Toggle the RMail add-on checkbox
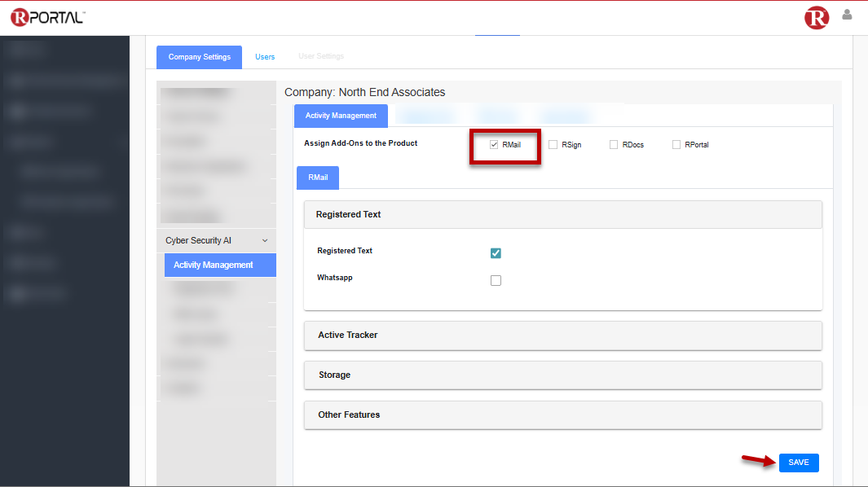 [494, 145]
